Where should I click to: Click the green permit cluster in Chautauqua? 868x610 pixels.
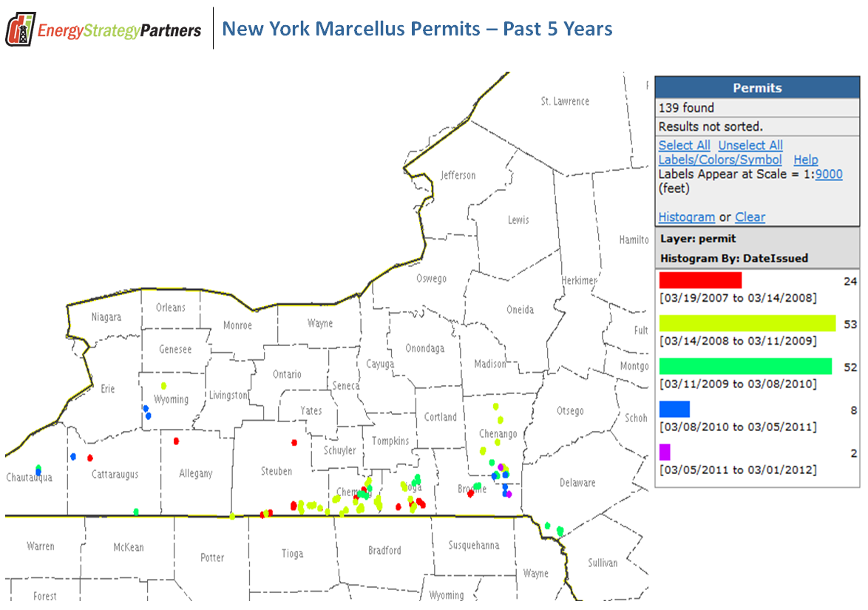pos(37,468)
